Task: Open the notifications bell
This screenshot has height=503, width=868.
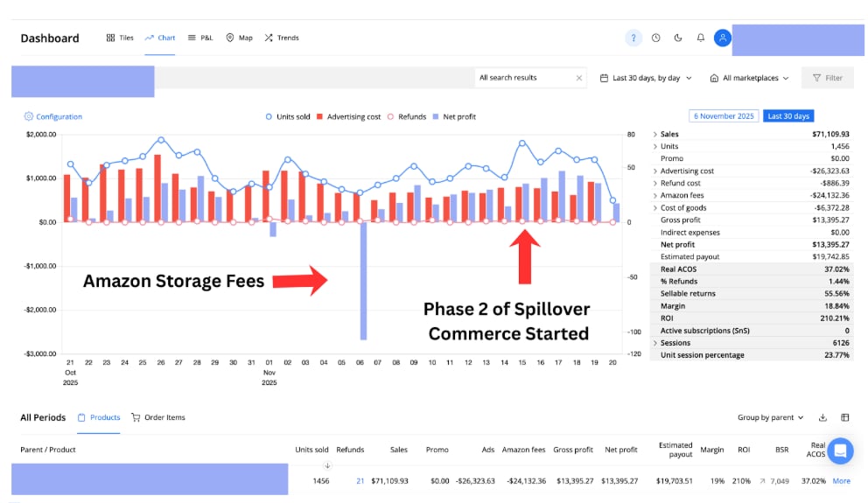Action: [701, 38]
